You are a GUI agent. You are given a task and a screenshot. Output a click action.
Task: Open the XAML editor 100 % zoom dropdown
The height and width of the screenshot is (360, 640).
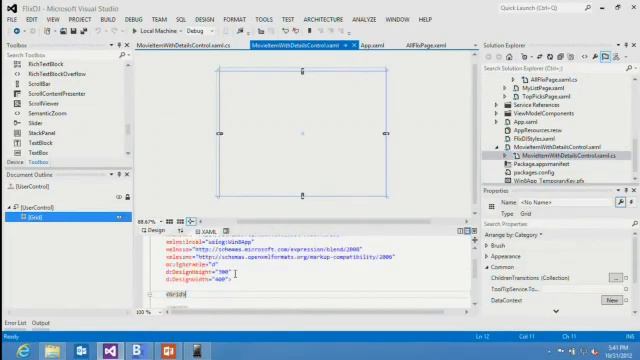click(x=160, y=312)
